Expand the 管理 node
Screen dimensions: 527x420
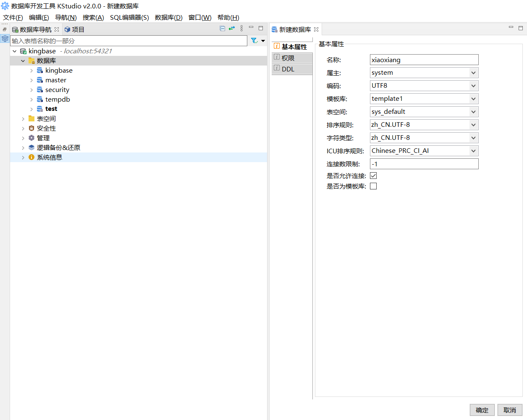(x=23, y=138)
